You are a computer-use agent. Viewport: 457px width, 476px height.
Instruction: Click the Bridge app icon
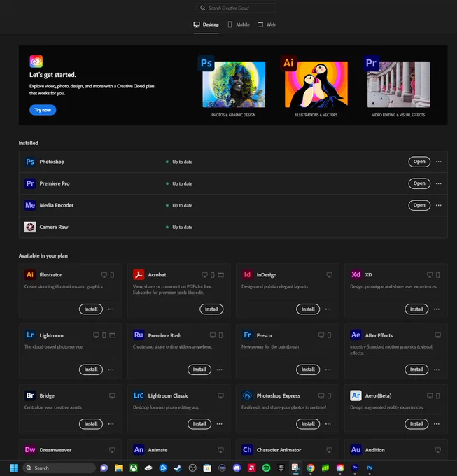[30, 395]
